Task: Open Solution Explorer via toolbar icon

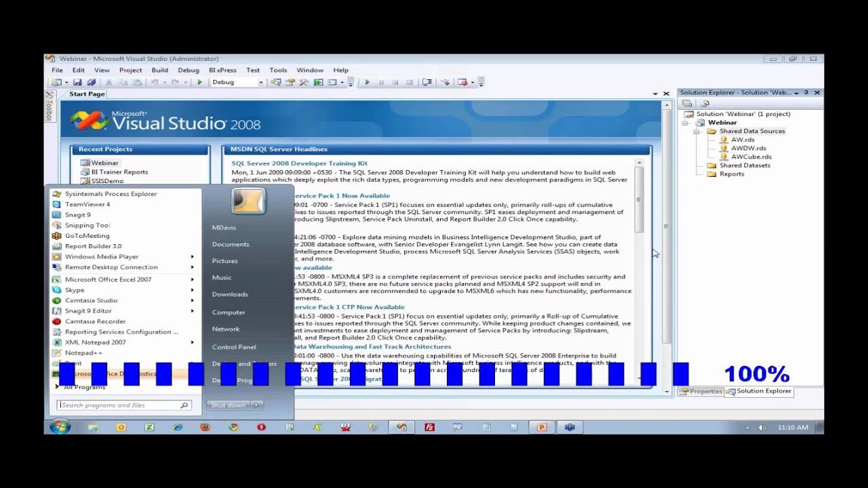Action: pyautogui.click(x=276, y=82)
